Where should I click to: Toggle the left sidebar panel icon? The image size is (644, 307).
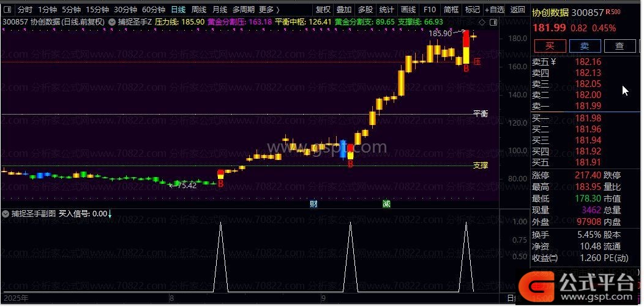point(7,10)
